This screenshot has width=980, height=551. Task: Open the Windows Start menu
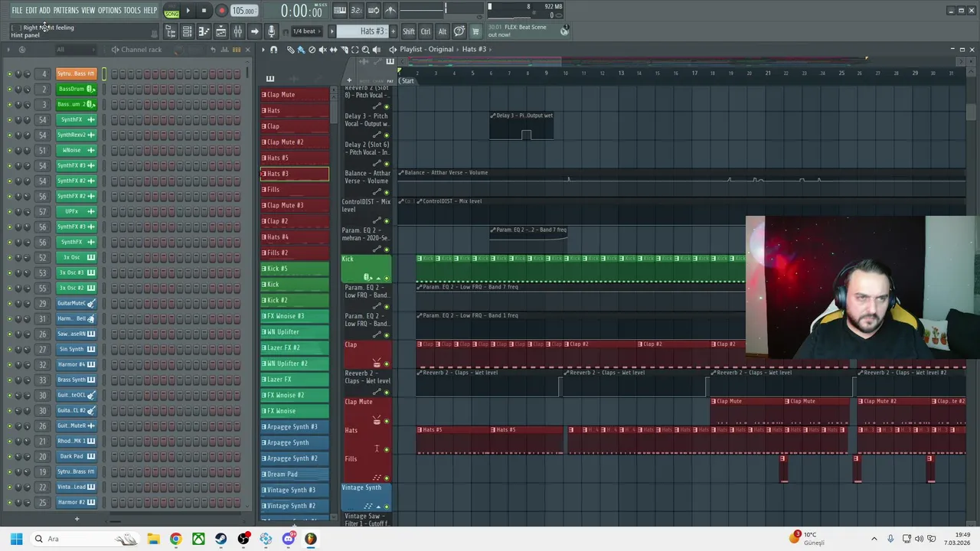tap(16, 539)
